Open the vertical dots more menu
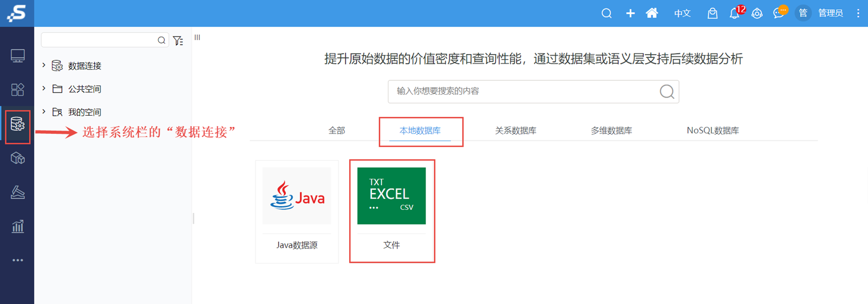 (x=858, y=13)
